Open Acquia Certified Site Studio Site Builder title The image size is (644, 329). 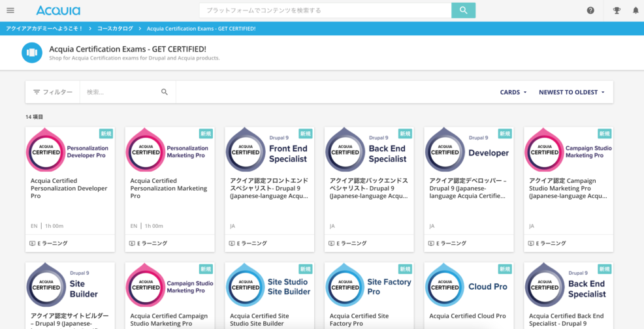click(259, 320)
